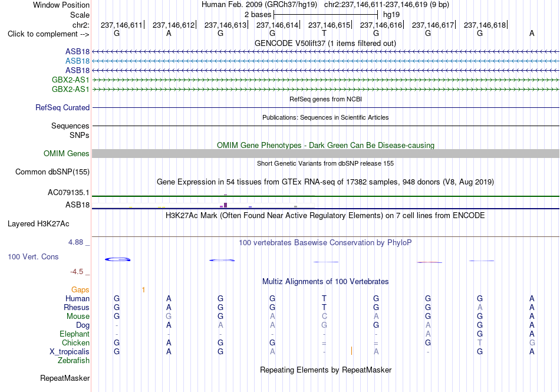560x392 pixels.
Task: Click the Gaps label in Multiz track
Action: pyautogui.click(x=80, y=290)
